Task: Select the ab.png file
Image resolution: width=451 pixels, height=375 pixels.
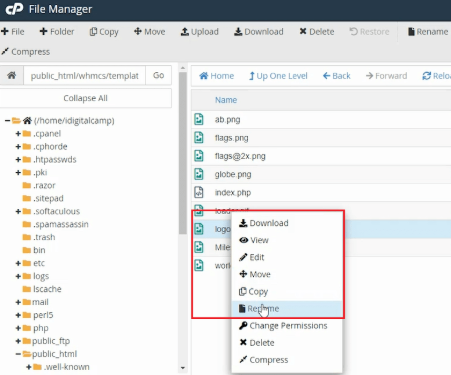Action: [x=227, y=119]
